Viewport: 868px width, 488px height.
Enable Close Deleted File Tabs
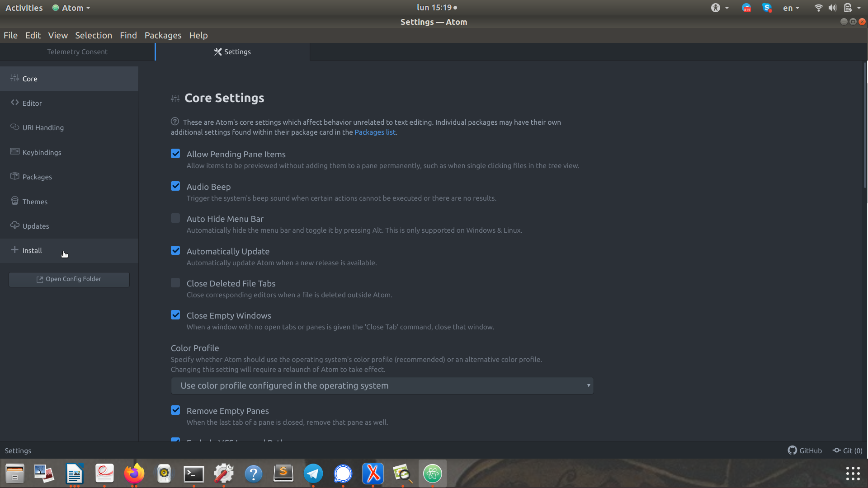click(x=175, y=283)
